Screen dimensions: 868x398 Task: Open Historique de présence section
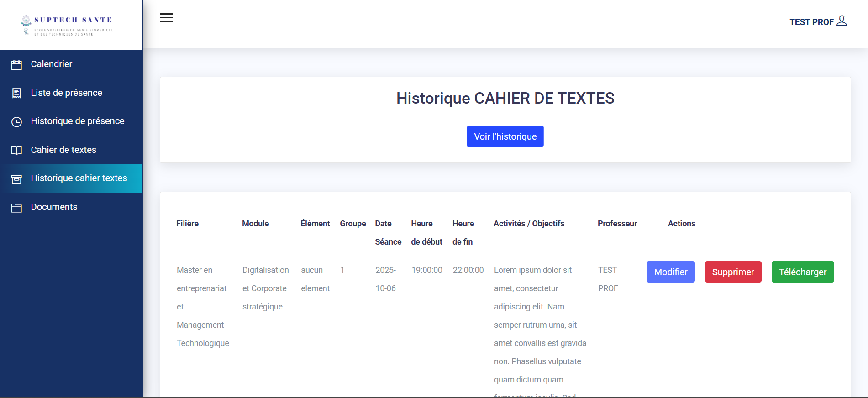tap(78, 121)
